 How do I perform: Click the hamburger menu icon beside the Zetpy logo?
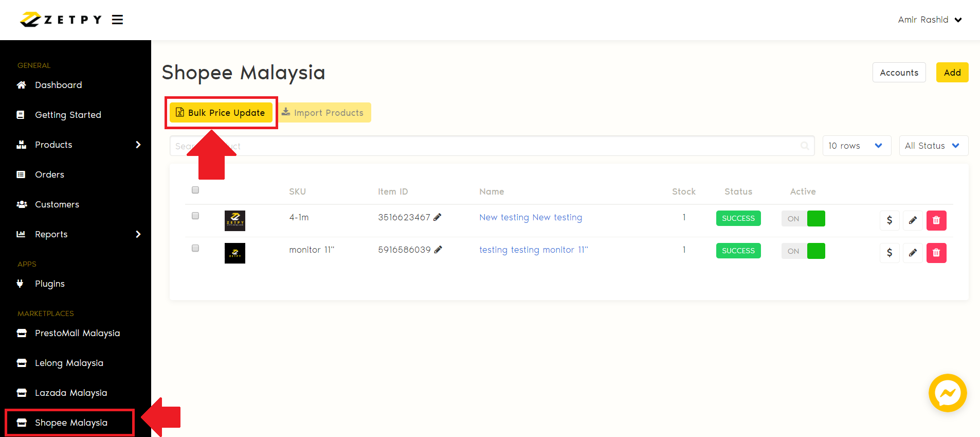(117, 20)
